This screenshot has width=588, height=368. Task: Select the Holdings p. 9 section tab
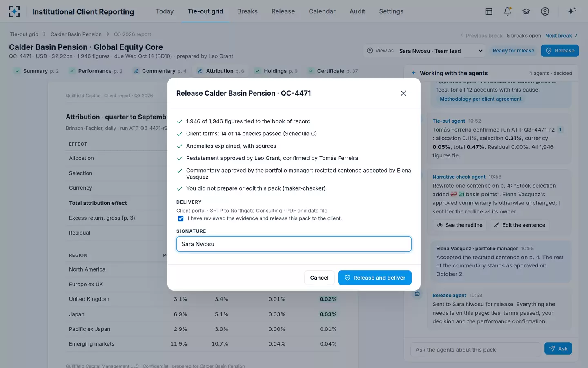click(276, 71)
